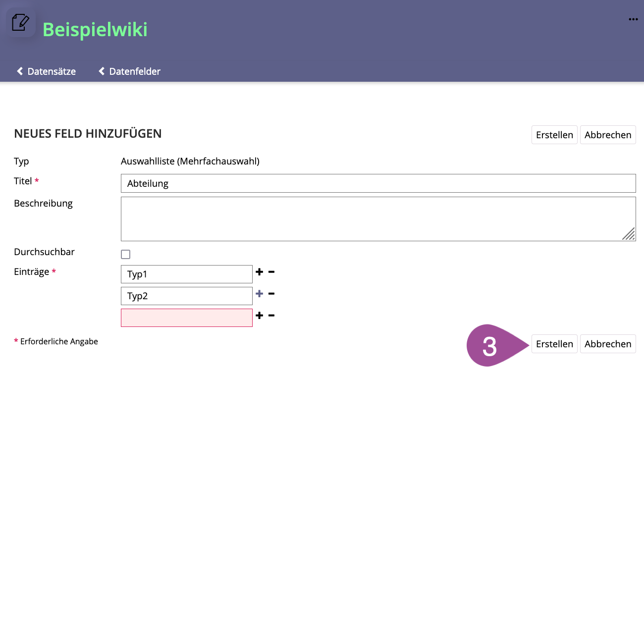The height and width of the screenshot is (644, 644).
Task: Add entry after Typ1 with plus icon
Action: pos(259,272)
